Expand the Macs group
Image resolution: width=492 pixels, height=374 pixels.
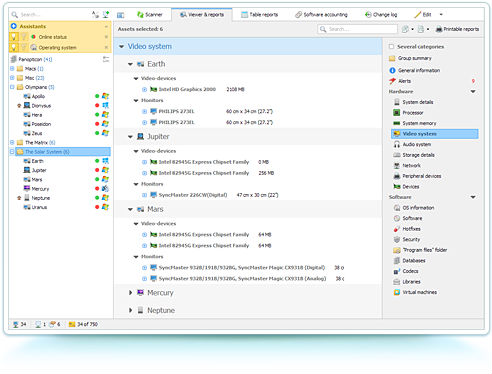pyautogui.click(x=12, y=69)
